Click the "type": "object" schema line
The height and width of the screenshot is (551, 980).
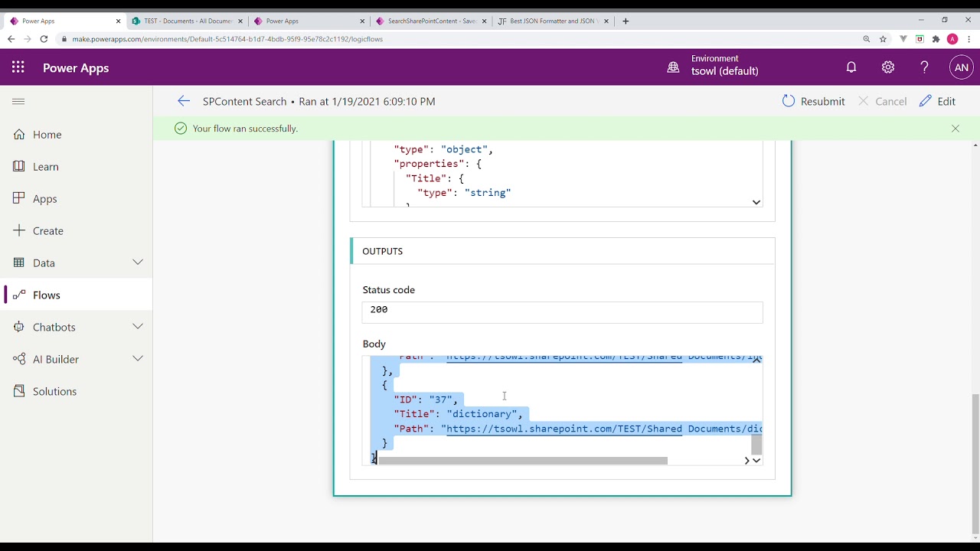pyautogui.click(x=443, y=149)
